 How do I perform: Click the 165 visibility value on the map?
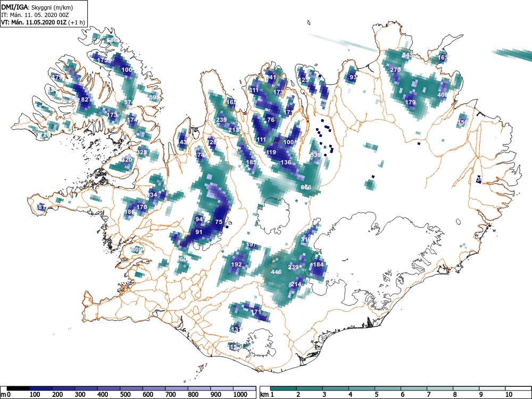click(231, 102)
